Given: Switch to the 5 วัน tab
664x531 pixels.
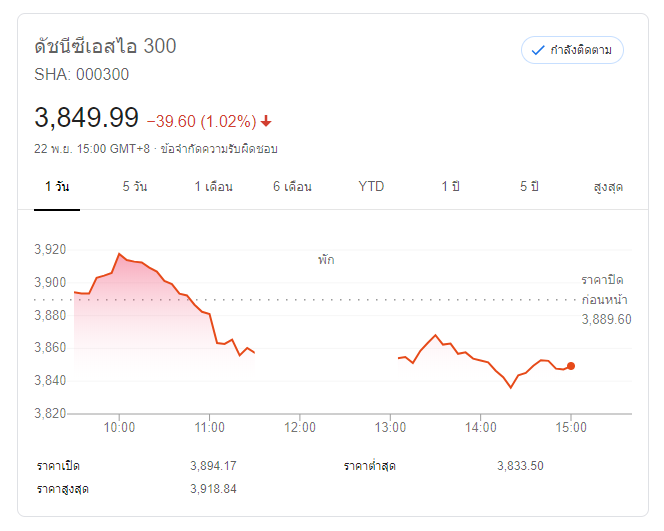Looking at the screenshot, I should tap(135, 187).
